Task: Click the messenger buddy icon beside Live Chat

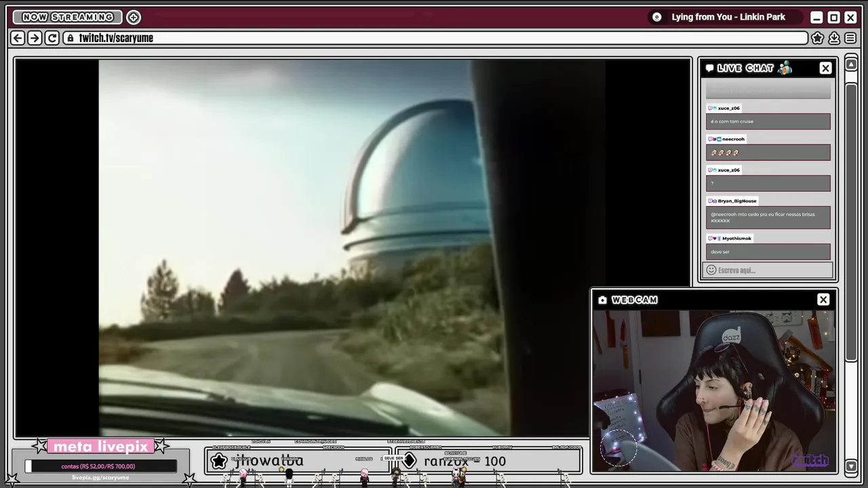Action: click(x=785, y=67)
